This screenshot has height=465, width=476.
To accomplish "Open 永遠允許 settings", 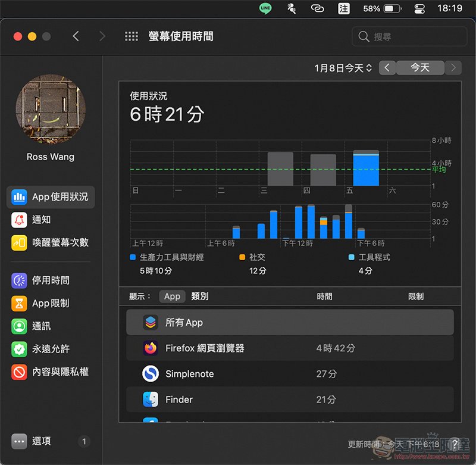I will [x=51, y=349].
